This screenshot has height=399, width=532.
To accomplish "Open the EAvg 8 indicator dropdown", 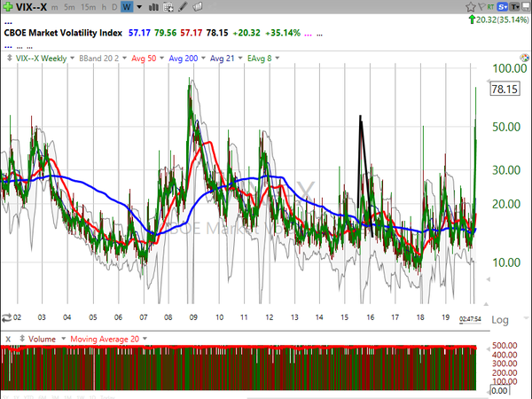I will 278,59.
